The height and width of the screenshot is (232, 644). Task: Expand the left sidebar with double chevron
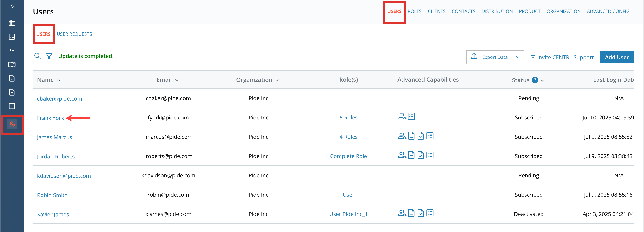pos(12,6)
